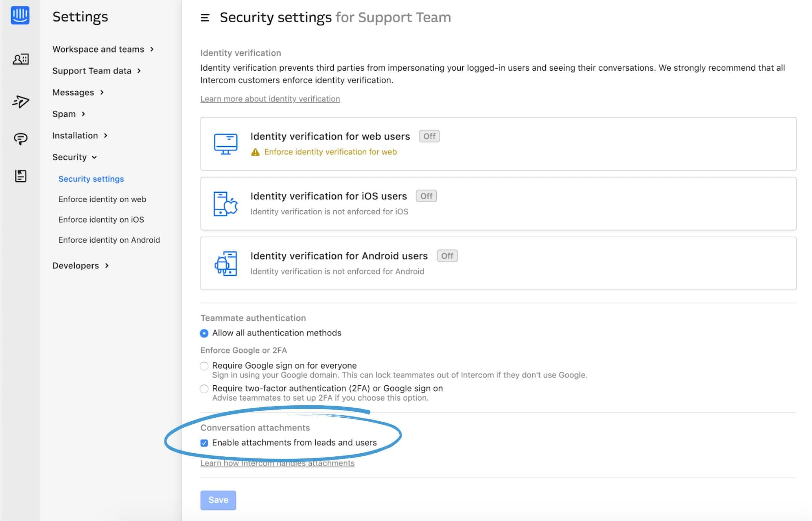The image size is (812, 521).
Task: Open Learn more about identity verification link
Action: (x=270, y=99)
